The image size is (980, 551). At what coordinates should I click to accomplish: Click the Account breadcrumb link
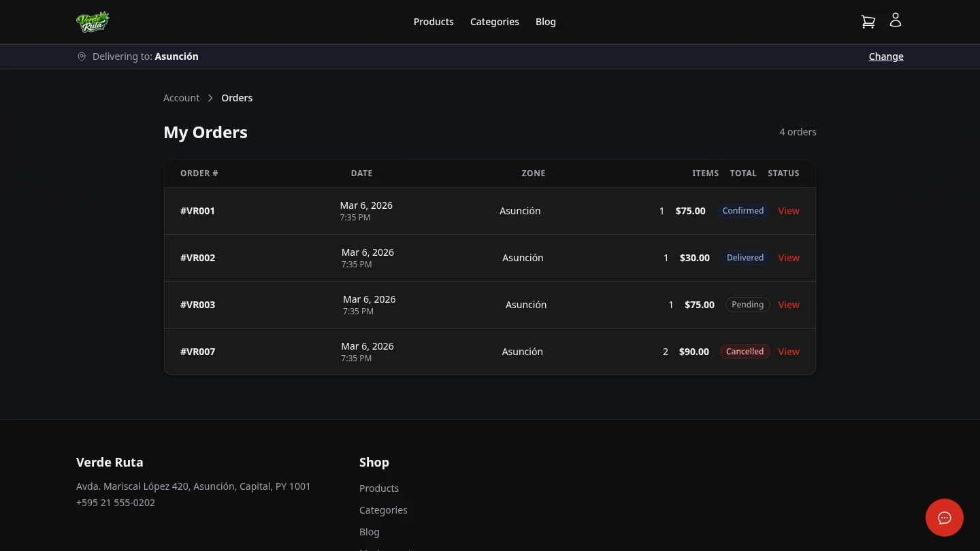(181, 97)
